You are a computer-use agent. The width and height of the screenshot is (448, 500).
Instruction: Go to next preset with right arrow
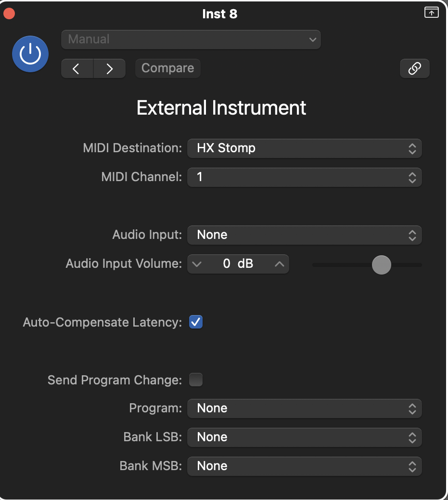pyautogui.click(x=109, y=69)
